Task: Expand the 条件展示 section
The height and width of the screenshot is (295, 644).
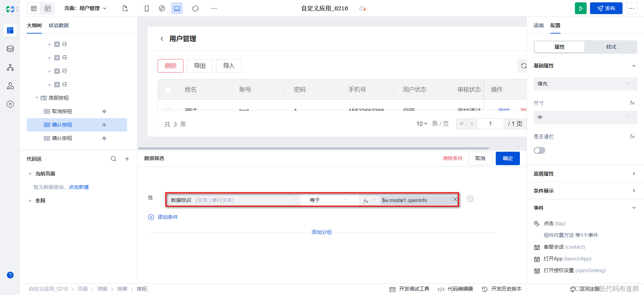Action: tap(585, 191)
